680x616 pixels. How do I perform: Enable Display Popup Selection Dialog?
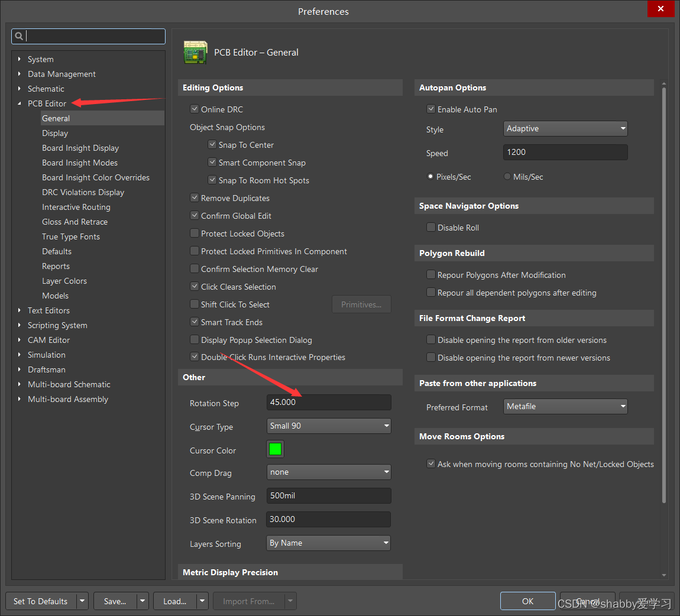click(x=195, y=339)
